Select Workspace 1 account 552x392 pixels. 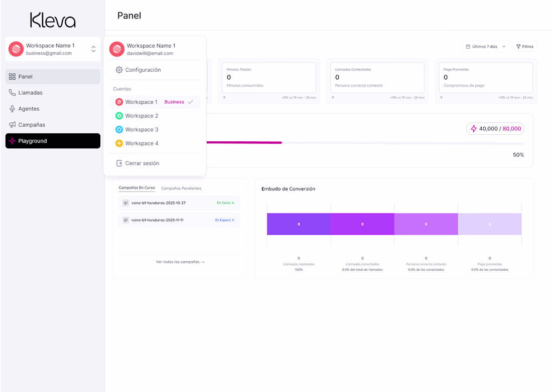point(155,102)
